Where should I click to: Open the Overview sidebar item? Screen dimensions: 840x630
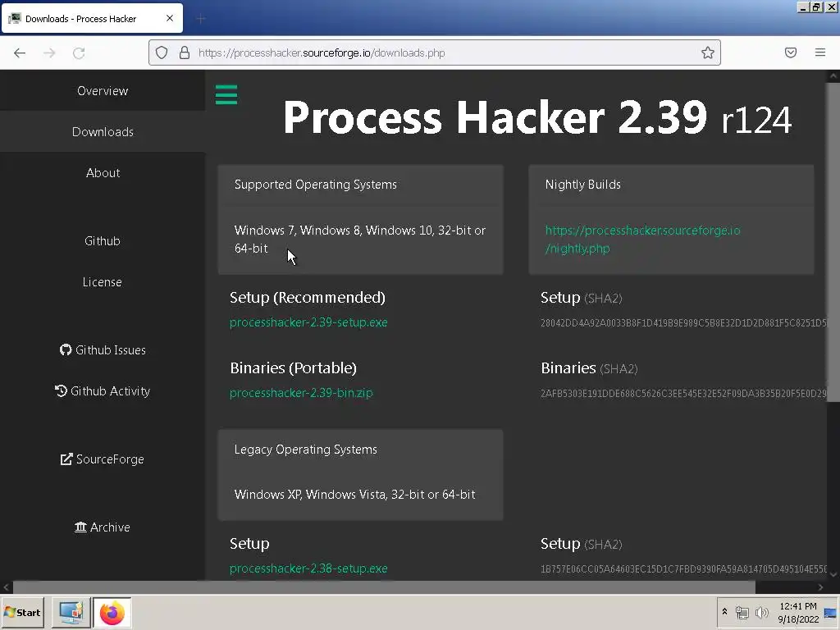(103, 90)
